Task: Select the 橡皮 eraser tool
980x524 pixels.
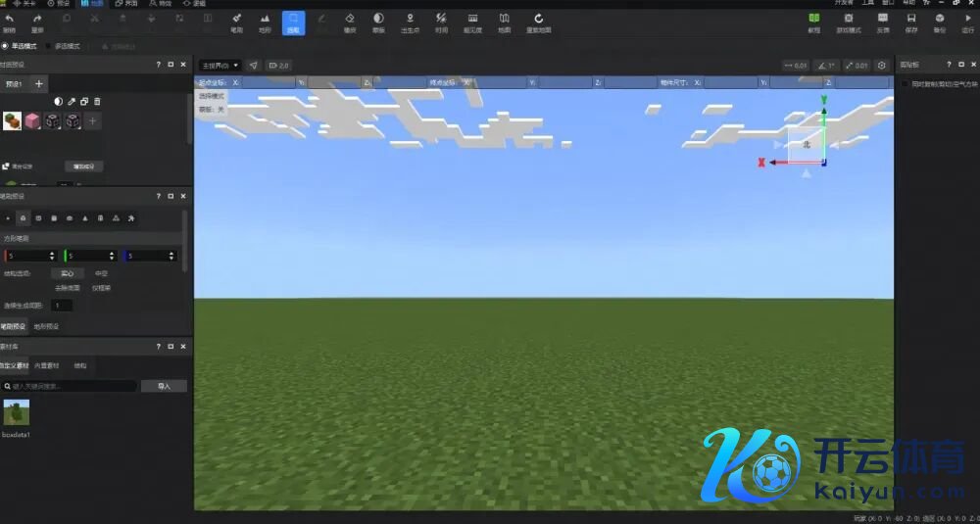Action: coord(350,22)
